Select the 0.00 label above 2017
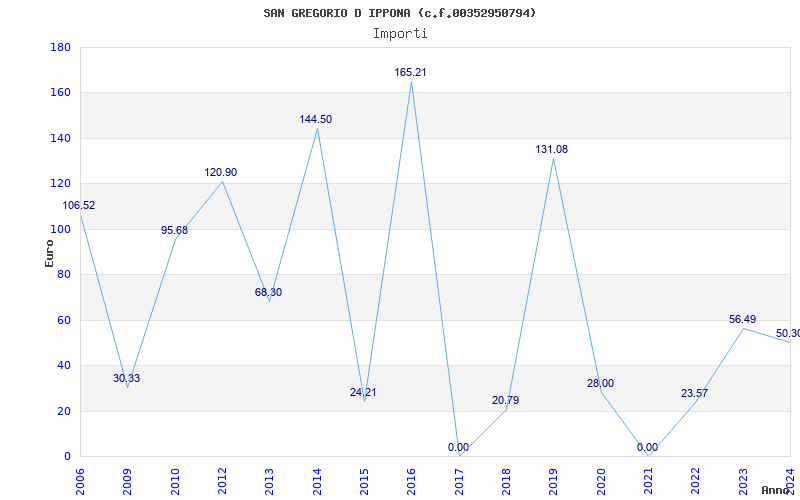 458,447
